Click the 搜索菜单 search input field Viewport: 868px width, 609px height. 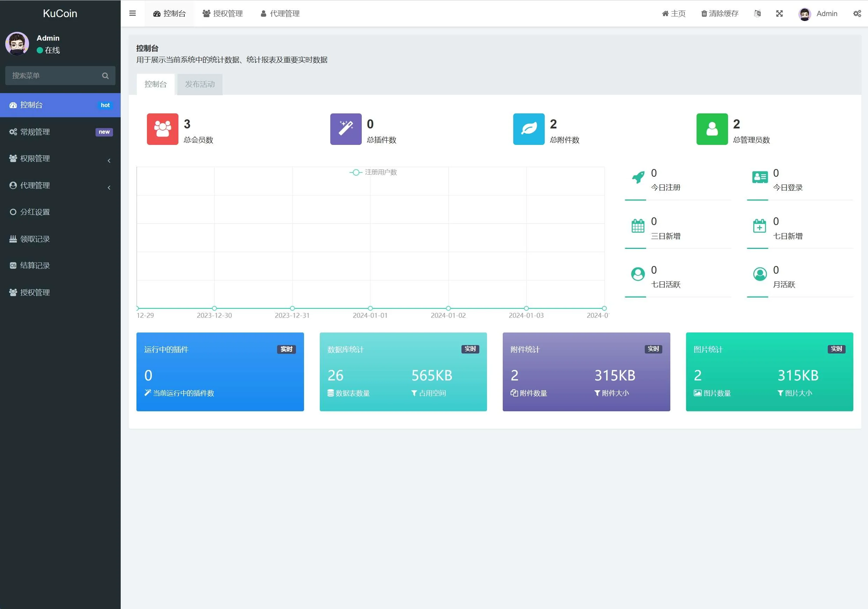53,76
